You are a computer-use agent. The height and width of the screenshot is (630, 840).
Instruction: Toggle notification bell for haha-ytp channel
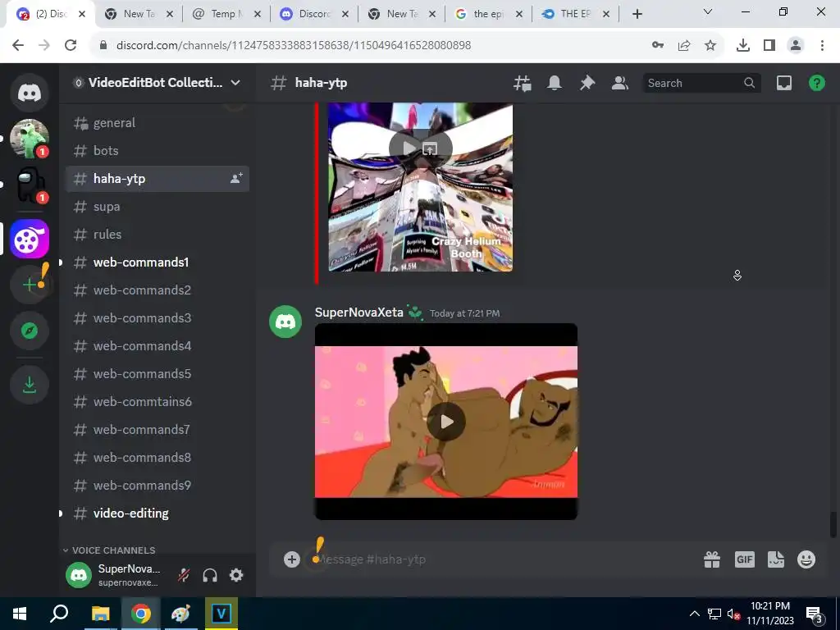pos(555,83)
